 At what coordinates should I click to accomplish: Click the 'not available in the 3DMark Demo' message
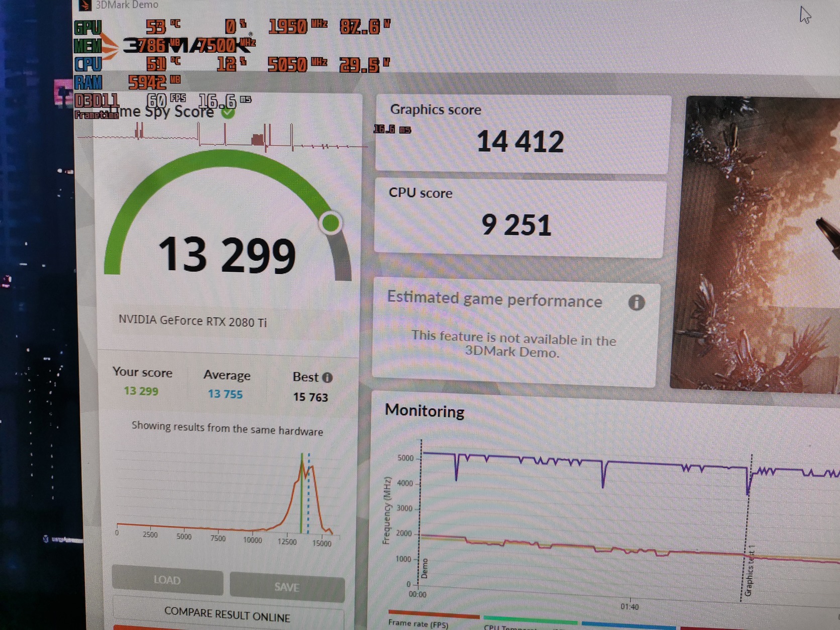pos(513,344)
